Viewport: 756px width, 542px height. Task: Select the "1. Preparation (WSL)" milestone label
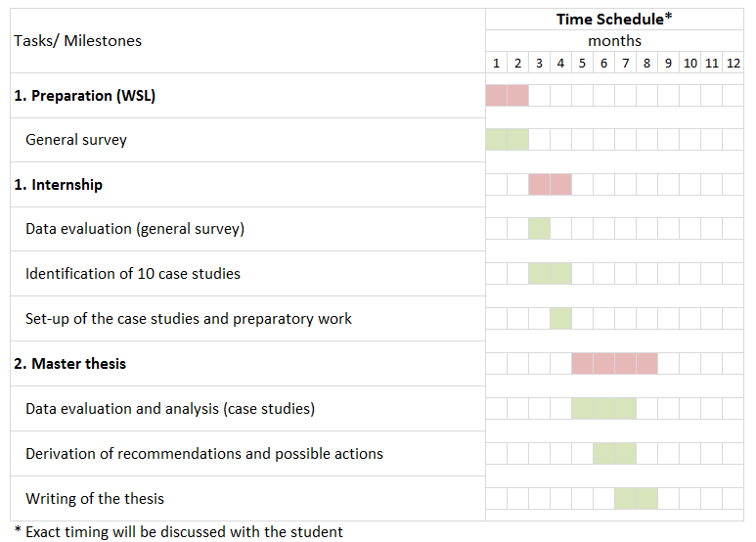(84, 96)
